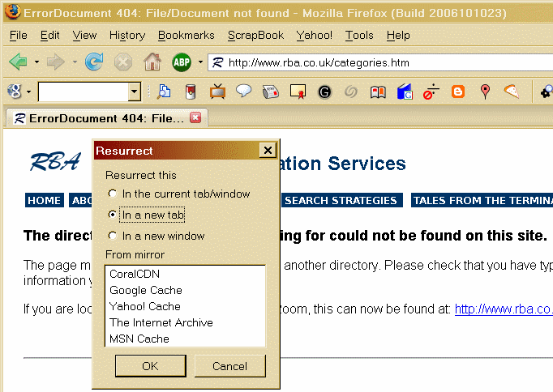Screen dimensions: 553x392
Task: Open the Help menu
Action: [398, 35]
